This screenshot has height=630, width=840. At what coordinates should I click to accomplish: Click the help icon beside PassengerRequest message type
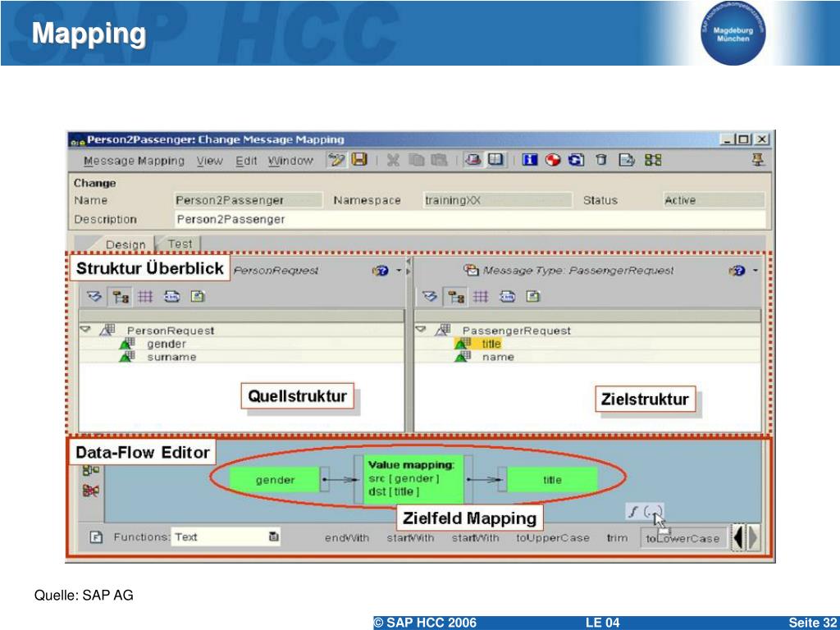coord(737,271)
